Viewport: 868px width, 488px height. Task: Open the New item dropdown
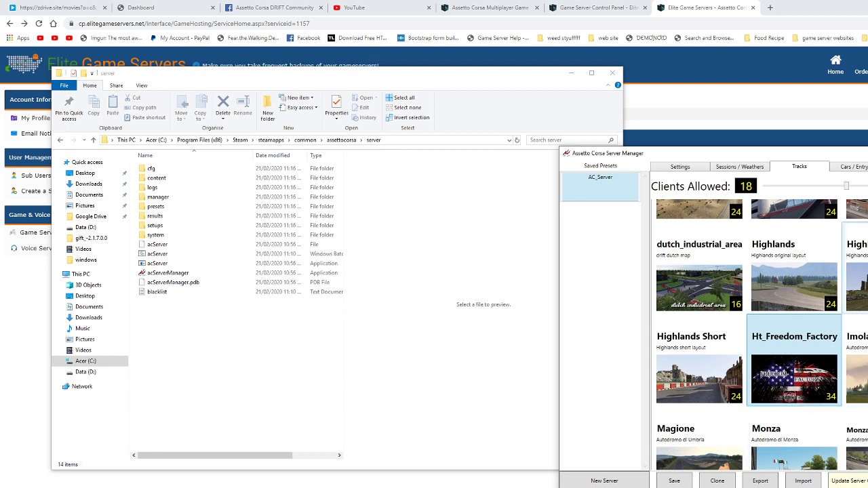[296, 98]
